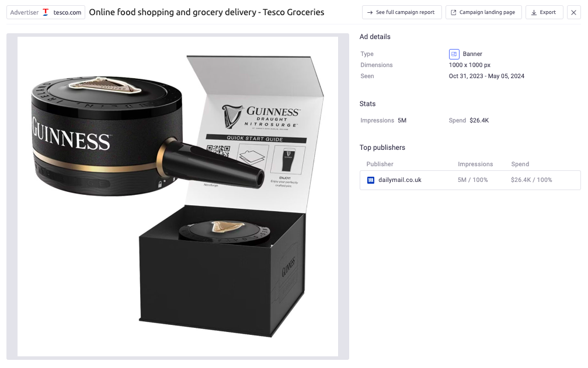The width and height of the screenshot is (588, 368).
Task: Click the Banner type icon
Action: [454, 54]
